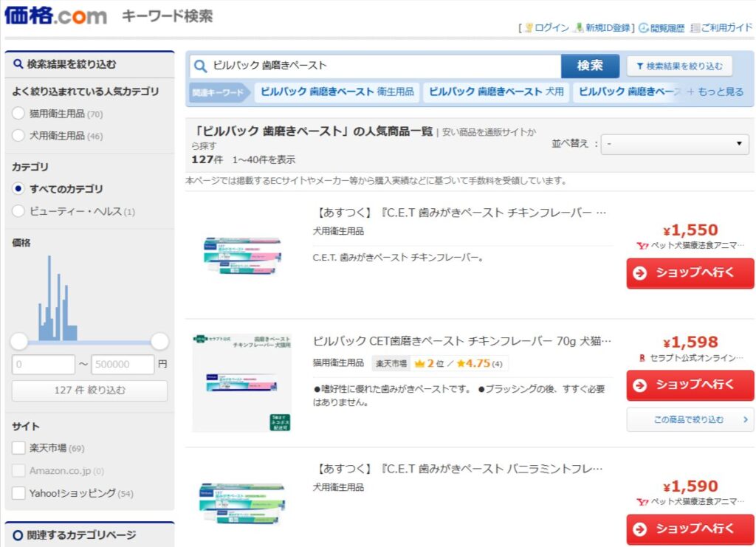Image resolution: width=756 pixels, height=547 pixels.
Task: Select ビューティー・ヘルス (1) radio button
Action: point(18,211)
